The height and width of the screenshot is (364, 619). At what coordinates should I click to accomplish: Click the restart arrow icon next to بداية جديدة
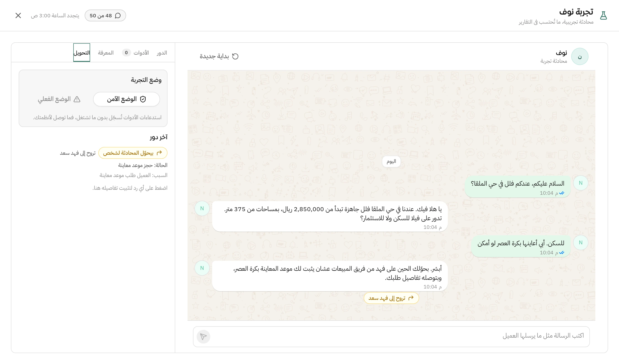click(x=235, y=56)
